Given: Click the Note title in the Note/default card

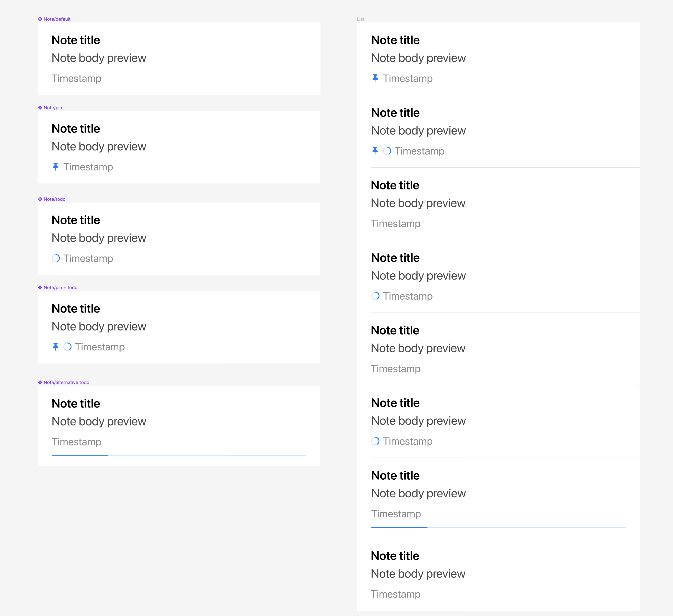Looking at the screenshot, I should (76, 40).
